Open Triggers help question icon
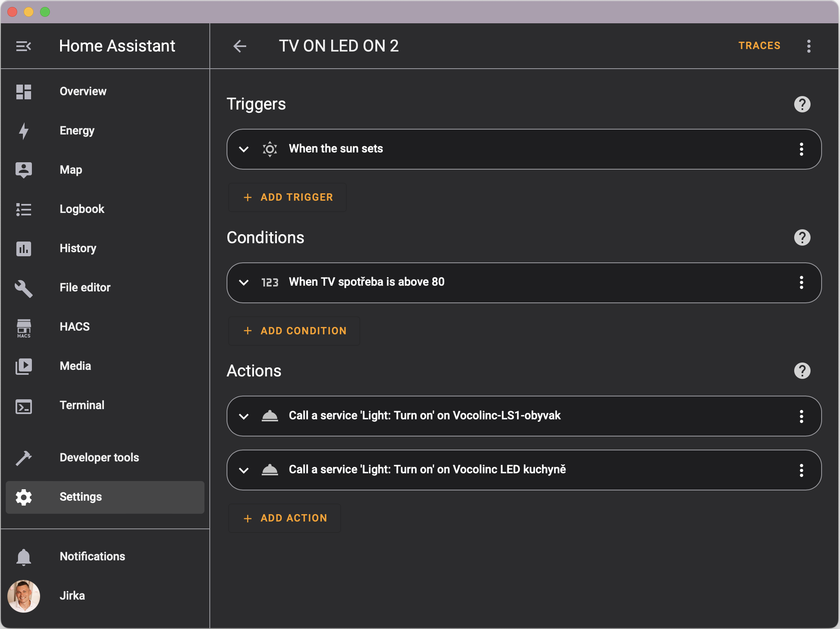840x629 pixels. click(x=802, y=104)
